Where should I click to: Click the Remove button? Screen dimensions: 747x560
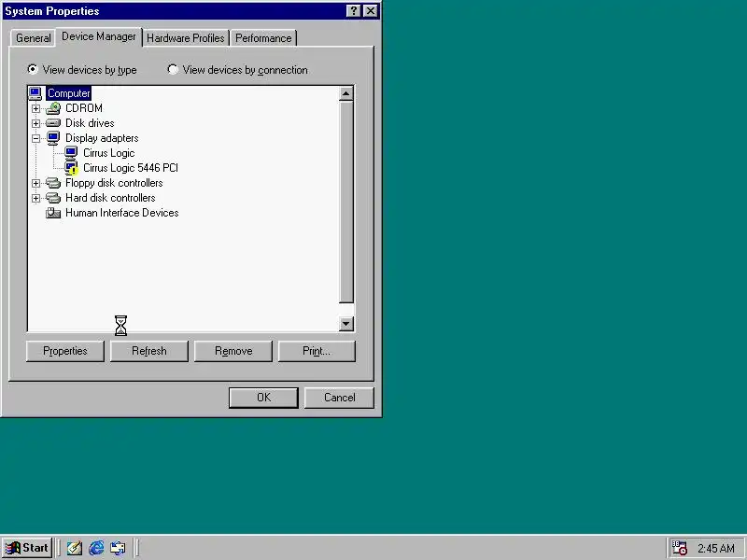pyautogui.click(x=233, y=351)
